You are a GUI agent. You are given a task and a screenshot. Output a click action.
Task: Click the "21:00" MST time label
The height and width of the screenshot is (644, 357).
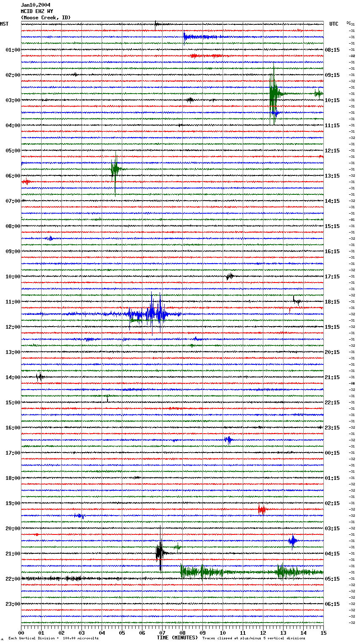tap(13, 554)
